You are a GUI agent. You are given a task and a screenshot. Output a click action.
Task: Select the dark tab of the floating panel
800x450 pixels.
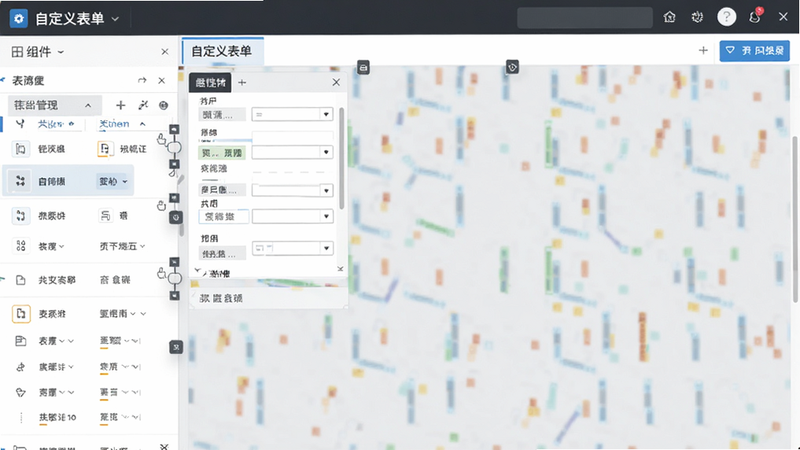coord(210,82)
